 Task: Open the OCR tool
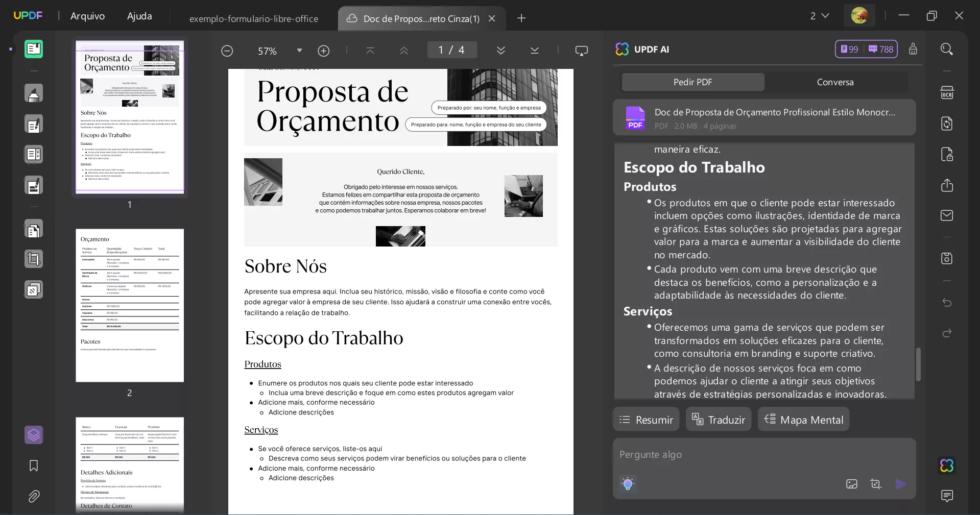947,92
